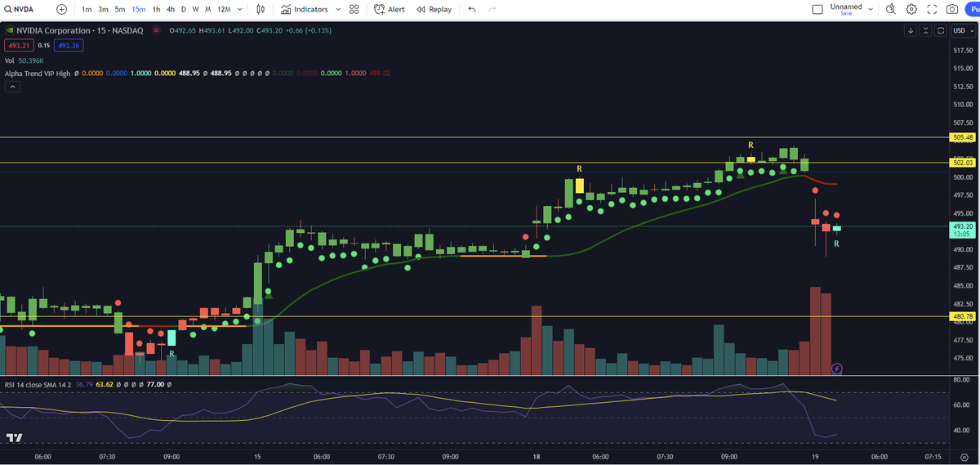Click the maximize pane icon
980x465 pixels.
tap(941, 30)
